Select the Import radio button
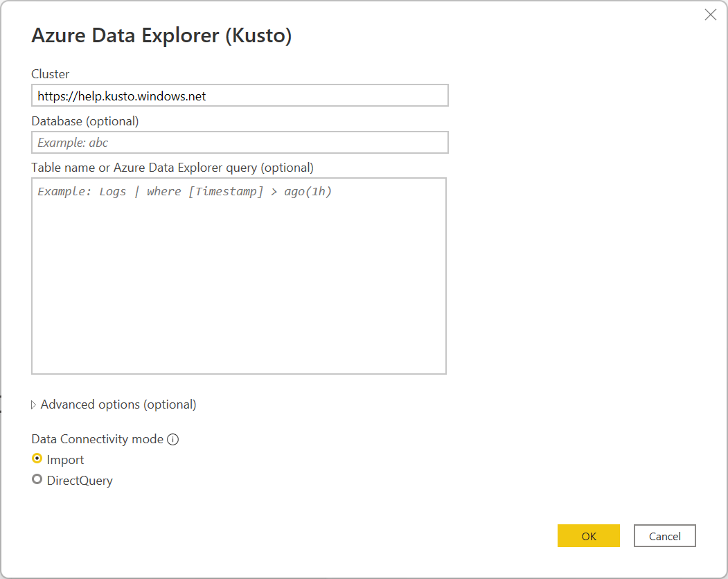 pos(37,458)
